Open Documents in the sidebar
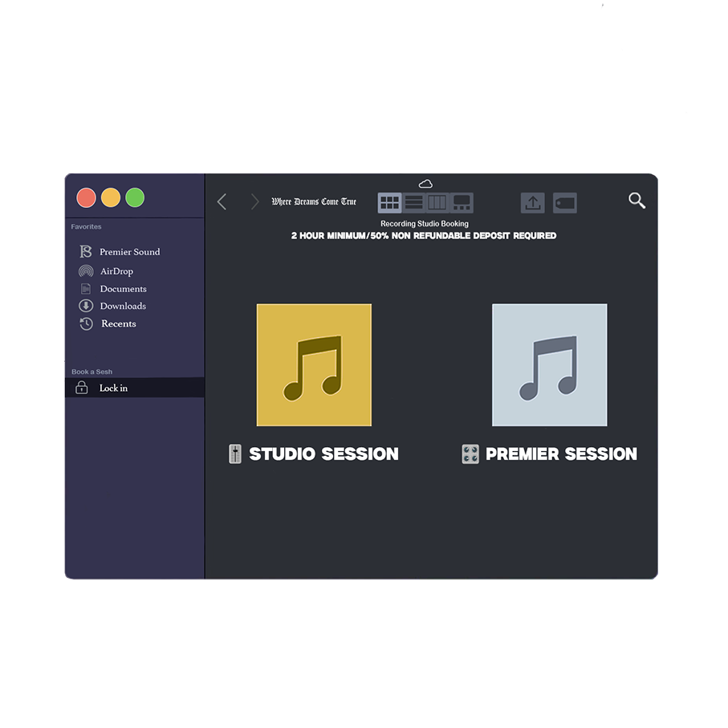The image size is (728, 728). 122,289
